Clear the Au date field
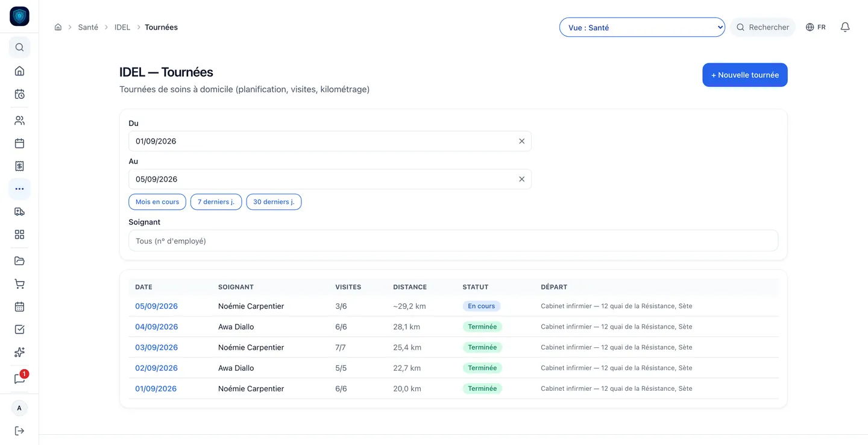The width and height of the screenshot is (868, 445). click(x=521, y=179)
